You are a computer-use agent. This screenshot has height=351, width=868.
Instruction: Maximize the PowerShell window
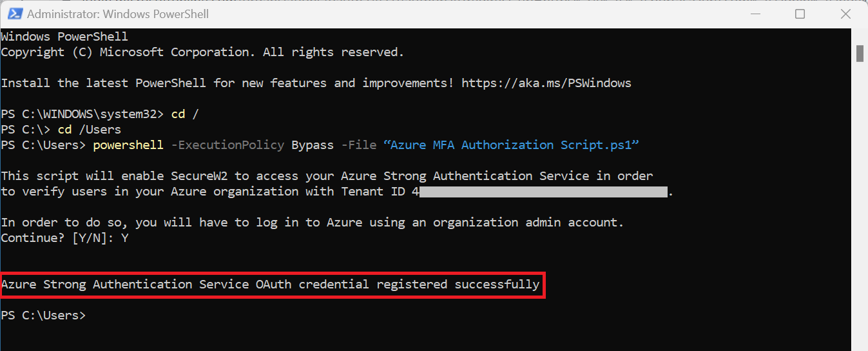pos(800,14)
